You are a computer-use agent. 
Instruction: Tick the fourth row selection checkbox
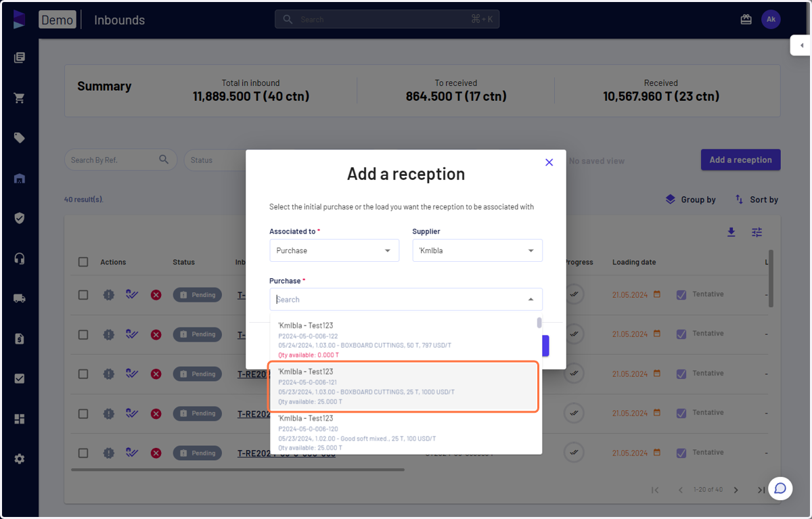83,413
